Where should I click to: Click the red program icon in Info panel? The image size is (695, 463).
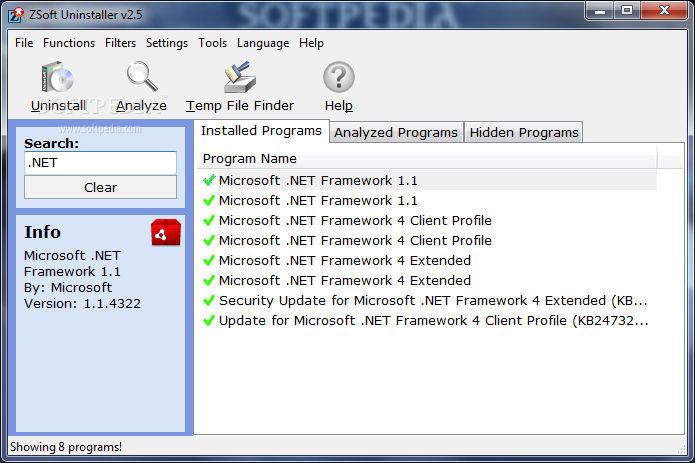(x=166, y=232)
